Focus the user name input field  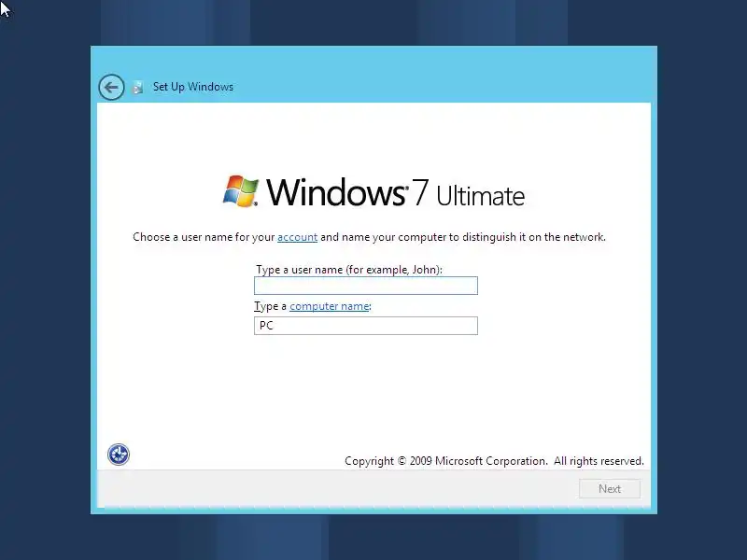point(366,286)
